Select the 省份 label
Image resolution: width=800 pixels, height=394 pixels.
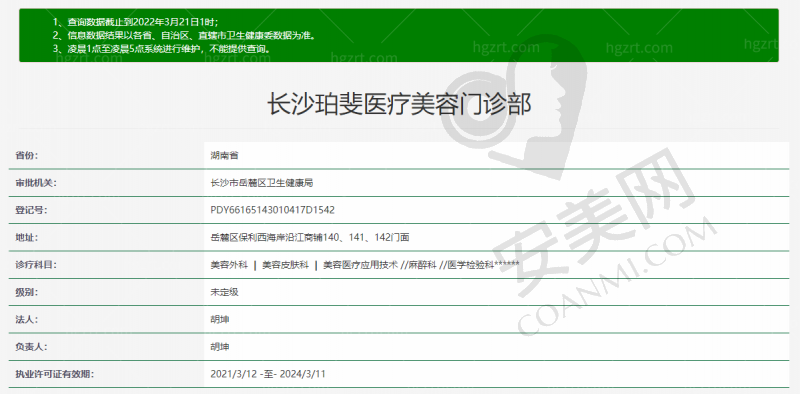pos(27,155)
